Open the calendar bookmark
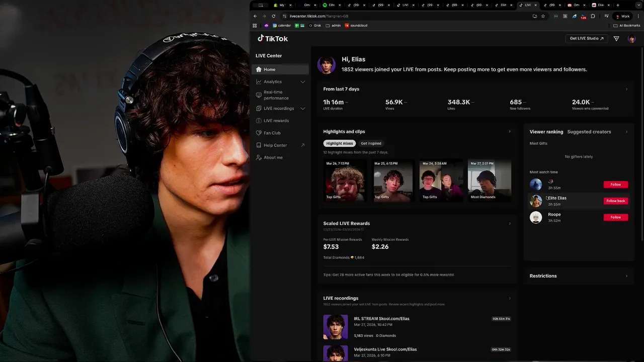 [282, 26]
